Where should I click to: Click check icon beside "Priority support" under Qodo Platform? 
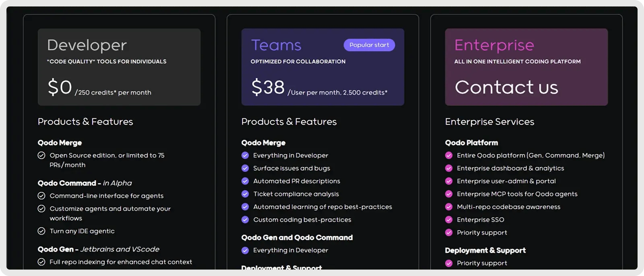(449, 233)
